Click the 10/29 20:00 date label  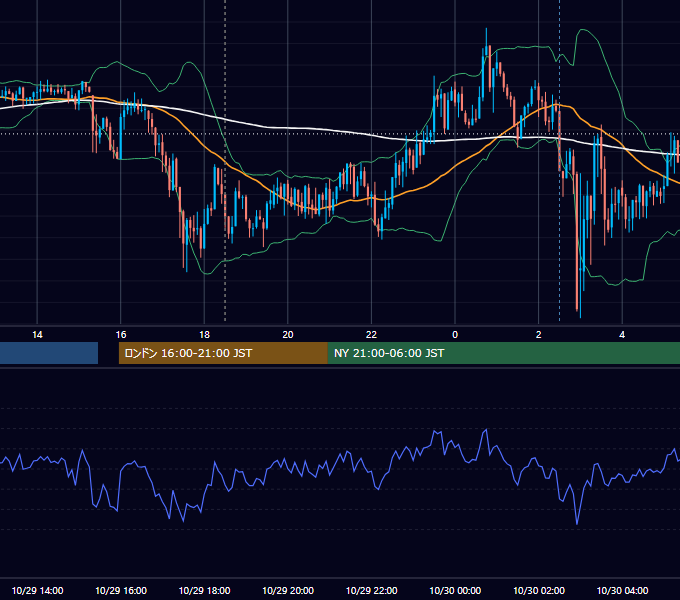[x=288, y=590]
